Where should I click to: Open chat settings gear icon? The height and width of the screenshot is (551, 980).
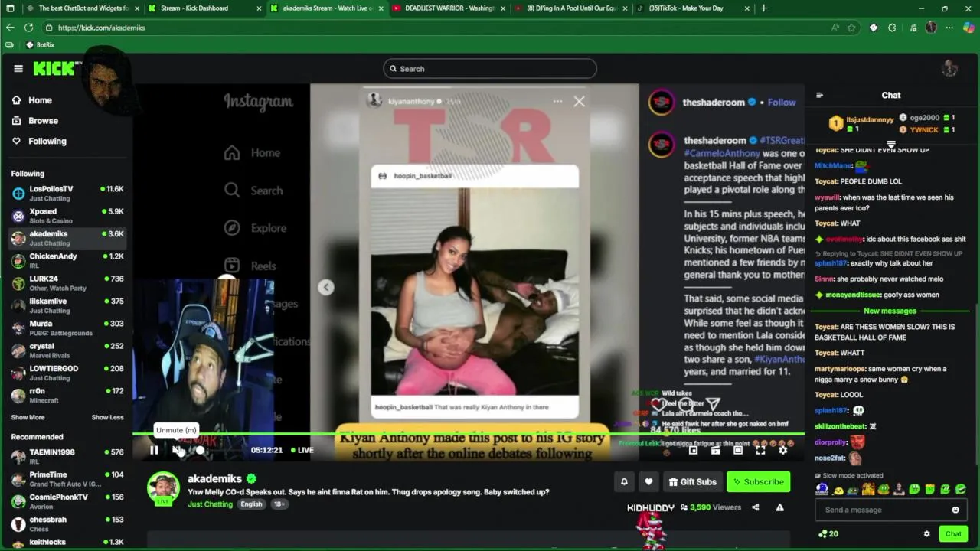coord(926,534)
